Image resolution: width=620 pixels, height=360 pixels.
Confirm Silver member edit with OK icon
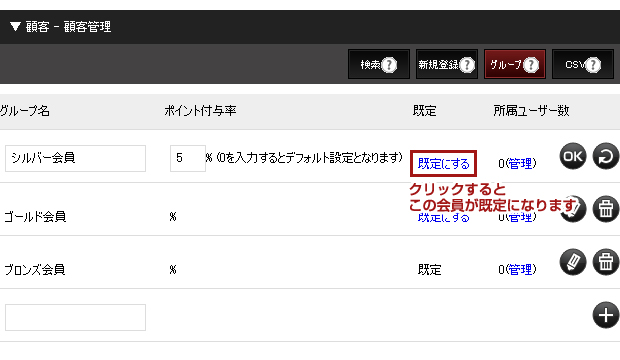[573, 156]
